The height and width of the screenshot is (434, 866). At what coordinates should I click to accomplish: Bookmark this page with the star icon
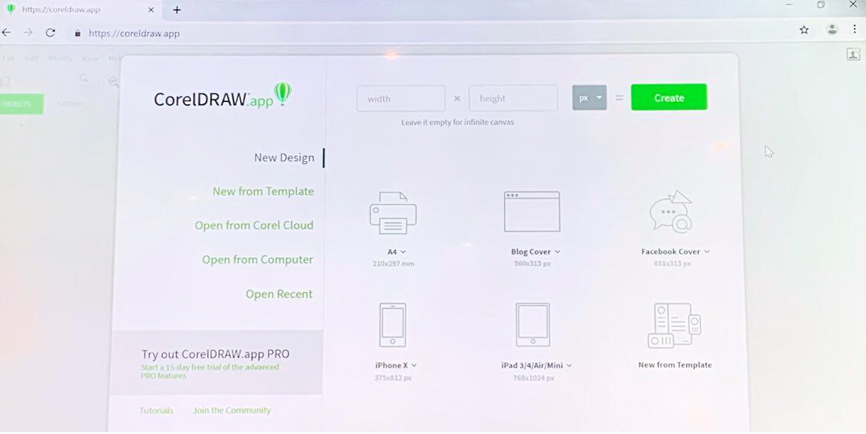(x=804, y=30)
